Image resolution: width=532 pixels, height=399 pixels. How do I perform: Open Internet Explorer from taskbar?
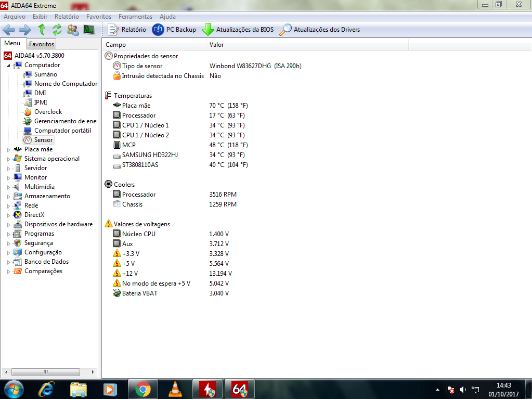[46, 390]
